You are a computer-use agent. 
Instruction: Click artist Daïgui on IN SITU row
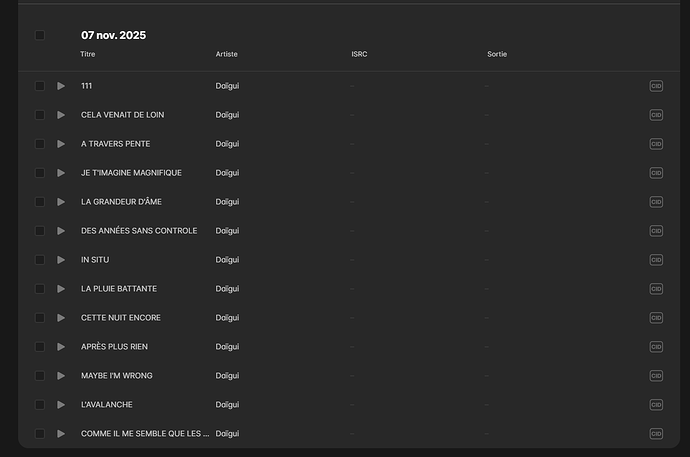227,260
